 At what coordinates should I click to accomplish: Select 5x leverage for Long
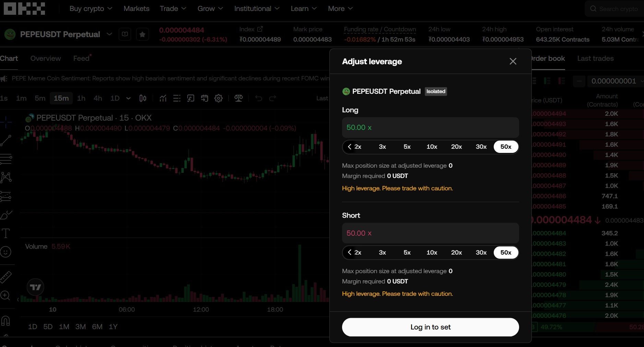407,147
